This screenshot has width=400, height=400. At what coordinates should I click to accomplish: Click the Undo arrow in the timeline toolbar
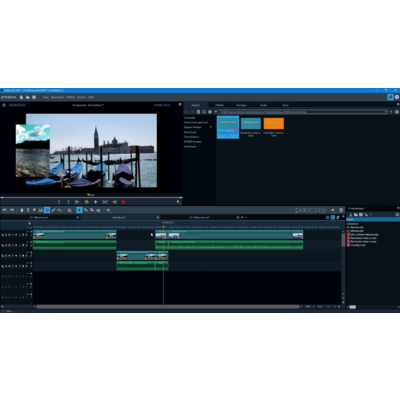click(5, 210)
